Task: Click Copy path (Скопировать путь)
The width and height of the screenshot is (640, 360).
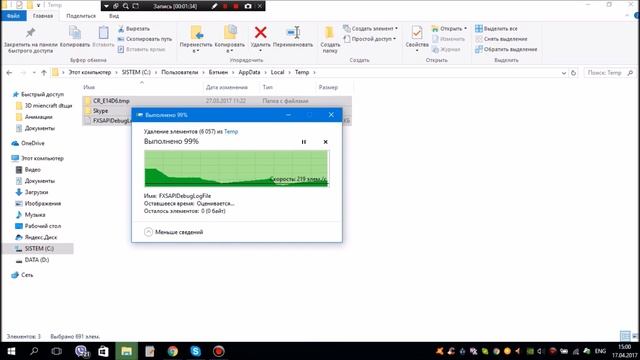Action: point(144,39)
